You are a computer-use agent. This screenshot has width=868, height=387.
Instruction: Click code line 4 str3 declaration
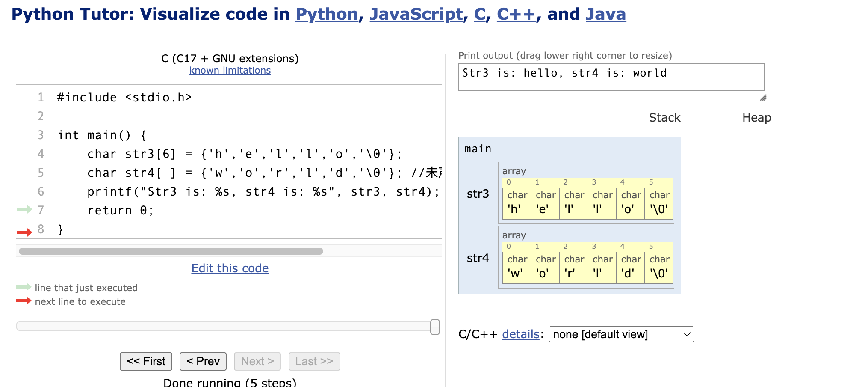(x=245, y=154)
